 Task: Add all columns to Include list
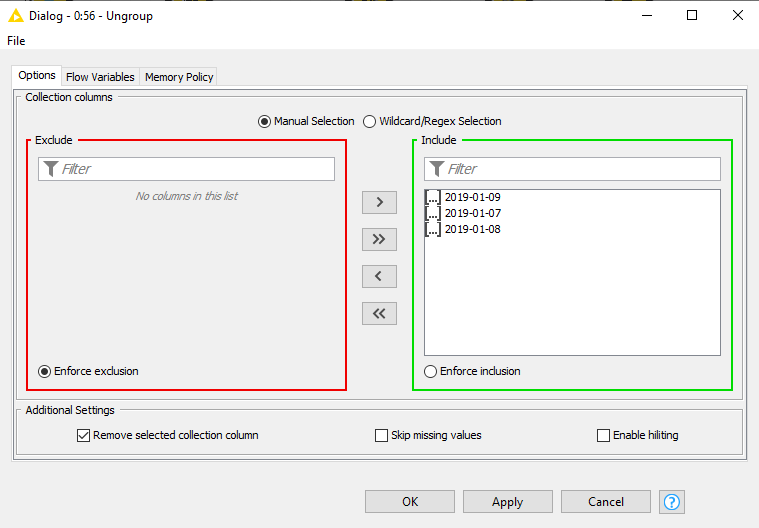click(x=379, y=239)
